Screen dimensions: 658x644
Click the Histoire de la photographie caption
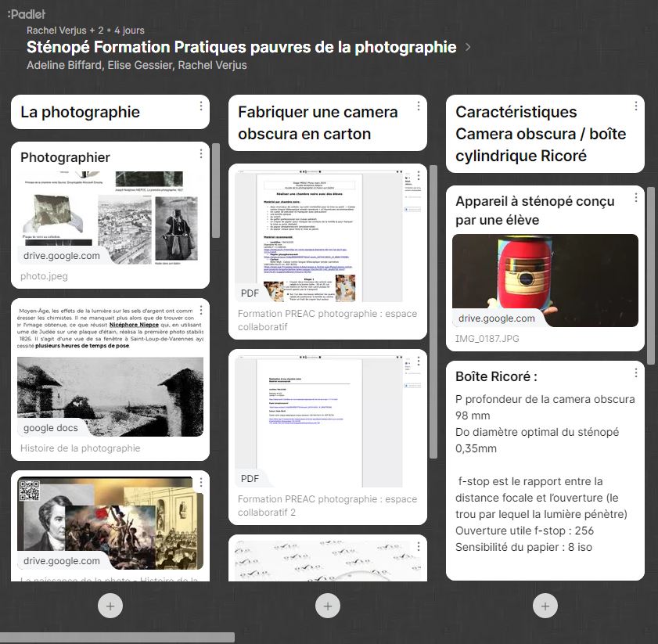(x=80, y=448)
